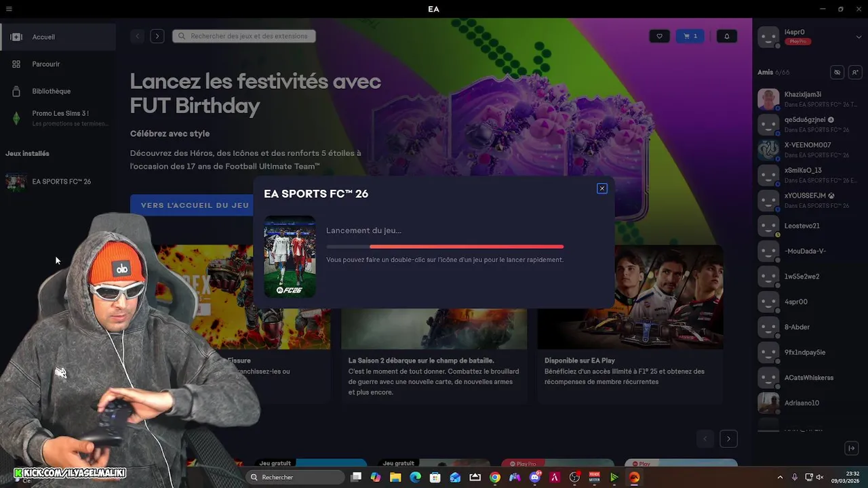The width and height of the screenshot is (868, 488).
Task: Close the EA SPORTS FC 26 launch dialog
Action: pos(601,188)
